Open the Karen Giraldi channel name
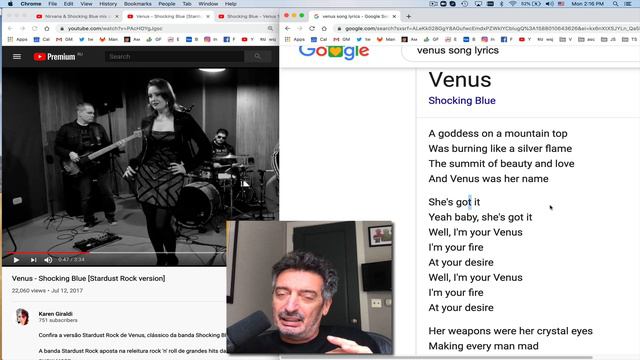The width and height of the screenshot is (640, 360). (x=56, y=314)
